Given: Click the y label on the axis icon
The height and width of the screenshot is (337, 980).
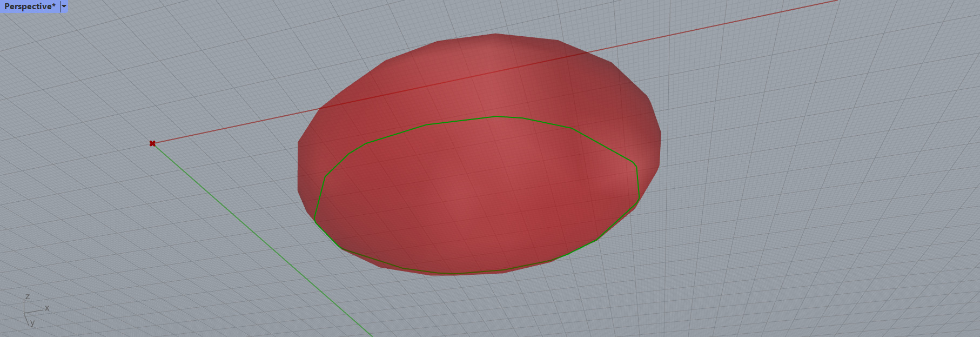Looking at the screenshot, I should pos(32,323).
